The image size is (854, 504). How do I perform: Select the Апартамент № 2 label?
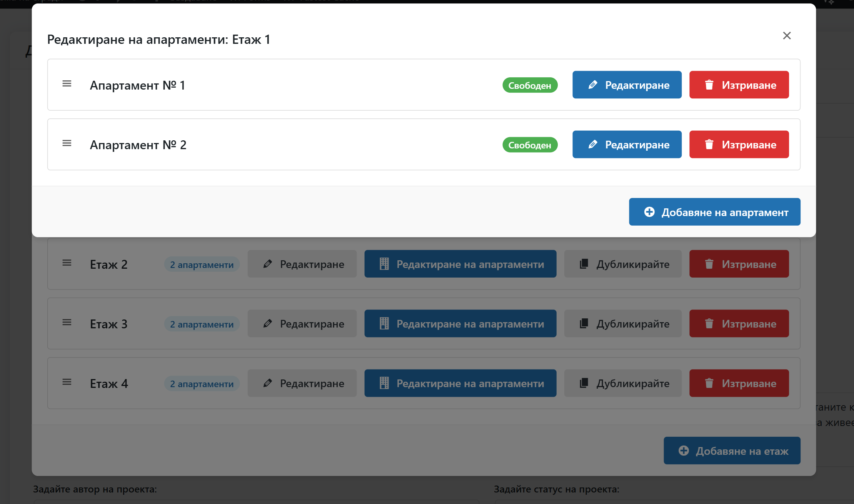(x=138, y=145)
